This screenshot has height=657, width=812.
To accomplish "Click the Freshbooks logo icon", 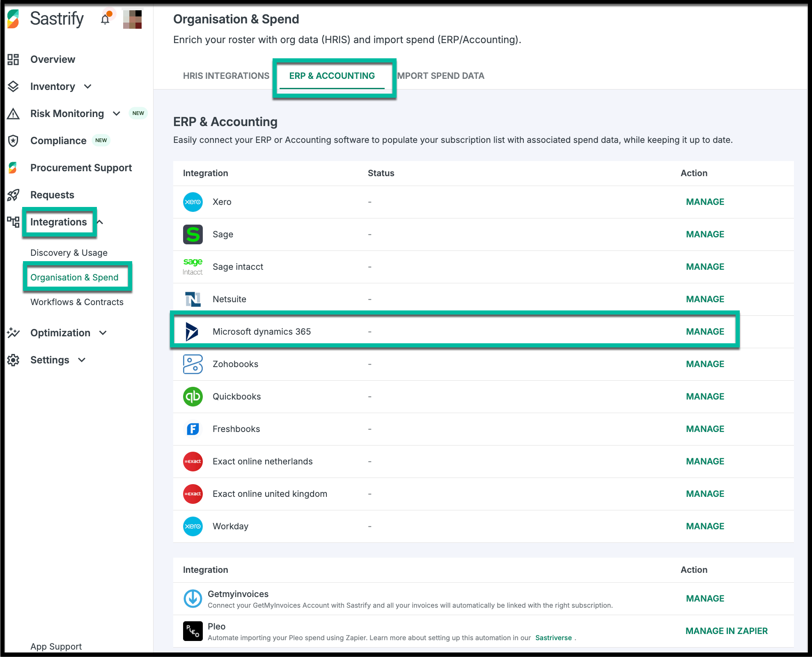I will tap(193, 429).
